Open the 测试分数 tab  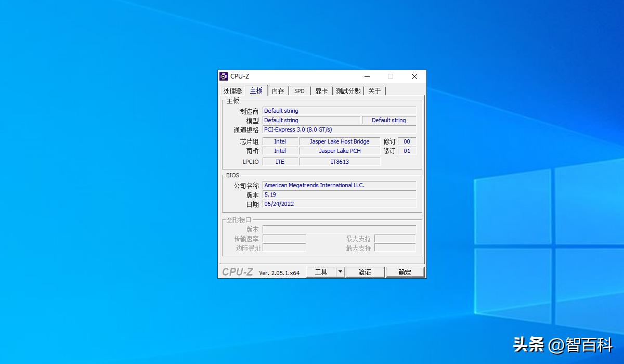point(347,90)
